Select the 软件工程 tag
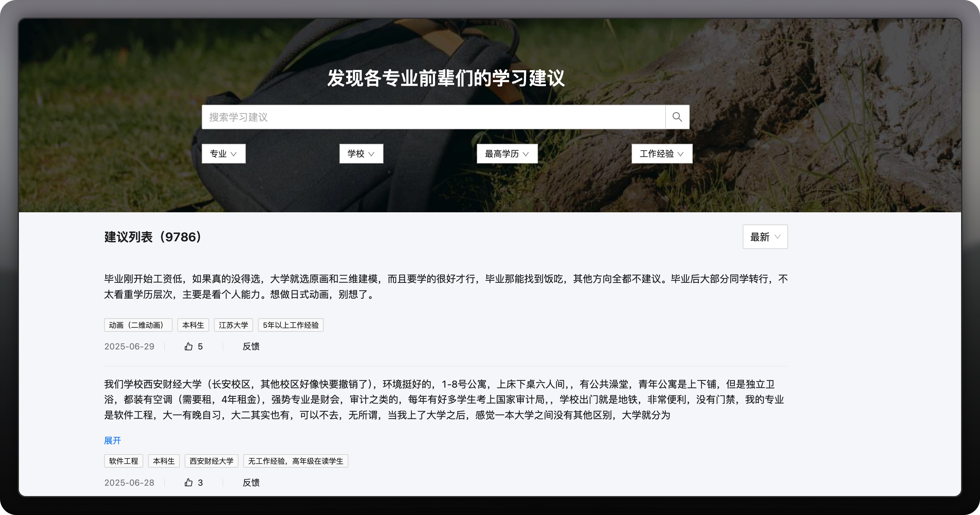The image size is (980, 515). (x=123, y=461)
